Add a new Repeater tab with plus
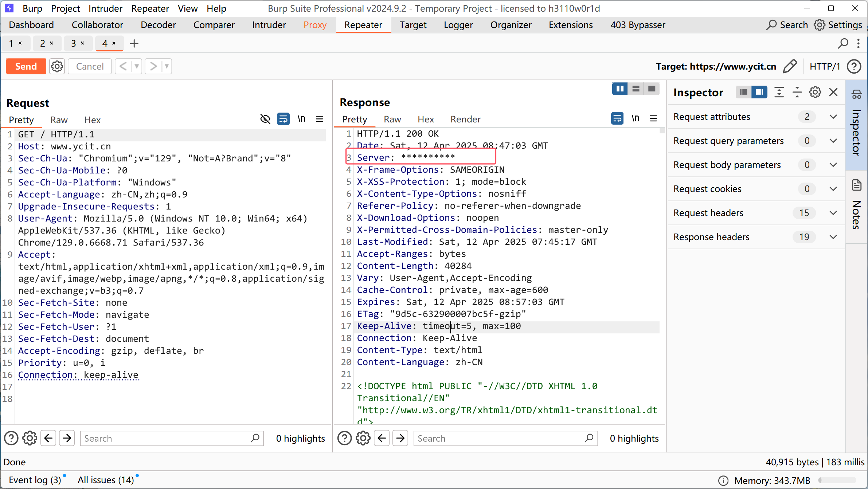Screen dimensions: 868x489 pos(134,44)
